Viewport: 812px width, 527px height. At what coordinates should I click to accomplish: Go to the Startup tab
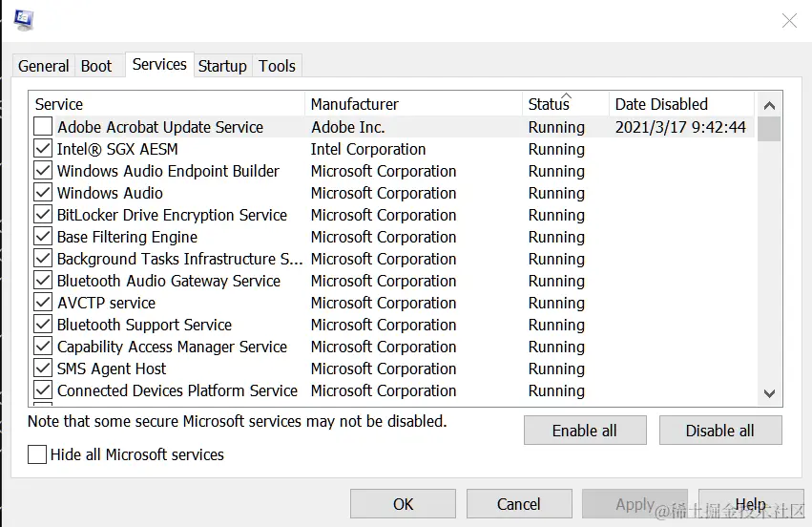click(222, 66)
